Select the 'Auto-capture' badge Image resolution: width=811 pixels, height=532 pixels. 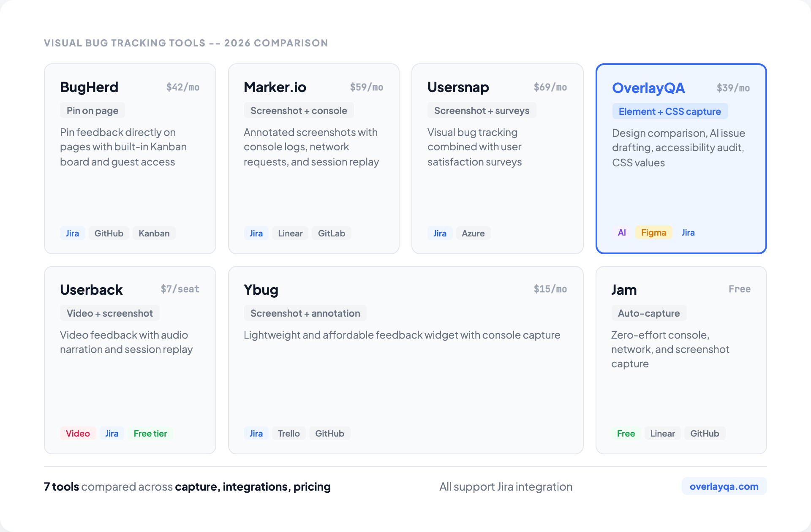pyautogui.click(x=649, y=313)
